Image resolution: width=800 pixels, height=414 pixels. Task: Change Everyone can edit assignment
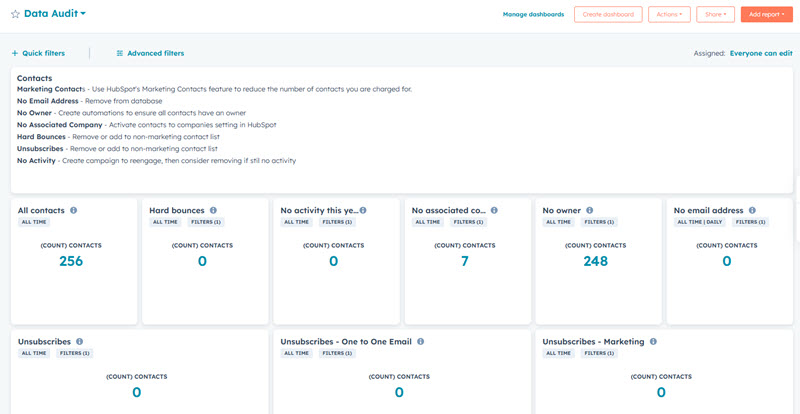[x=761, y=53]
